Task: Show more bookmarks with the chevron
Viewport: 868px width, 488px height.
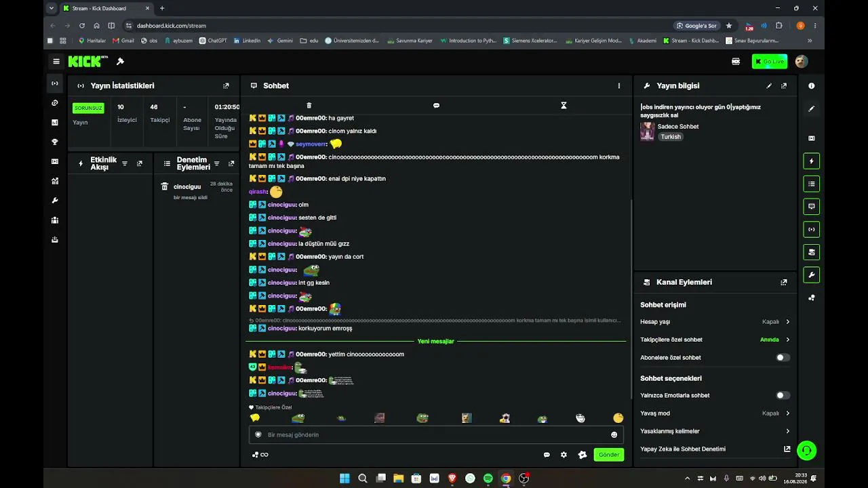Action: click(x=810, y=41)
